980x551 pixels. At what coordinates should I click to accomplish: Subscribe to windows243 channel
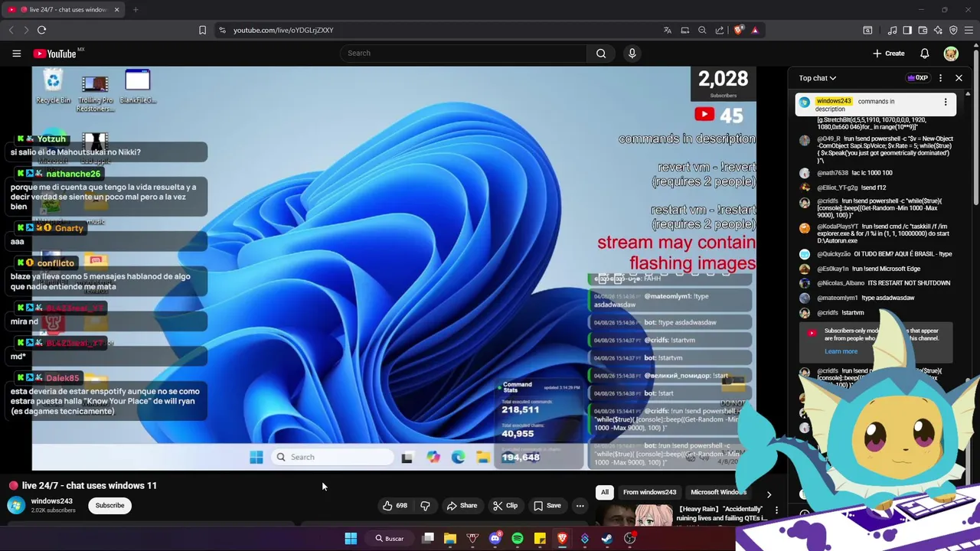click(109, 505)
